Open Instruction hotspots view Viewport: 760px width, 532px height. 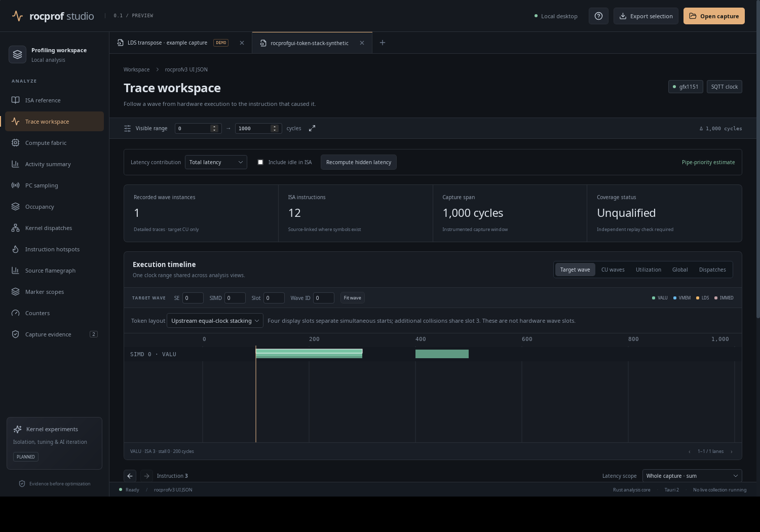click(x=54, y=249)
